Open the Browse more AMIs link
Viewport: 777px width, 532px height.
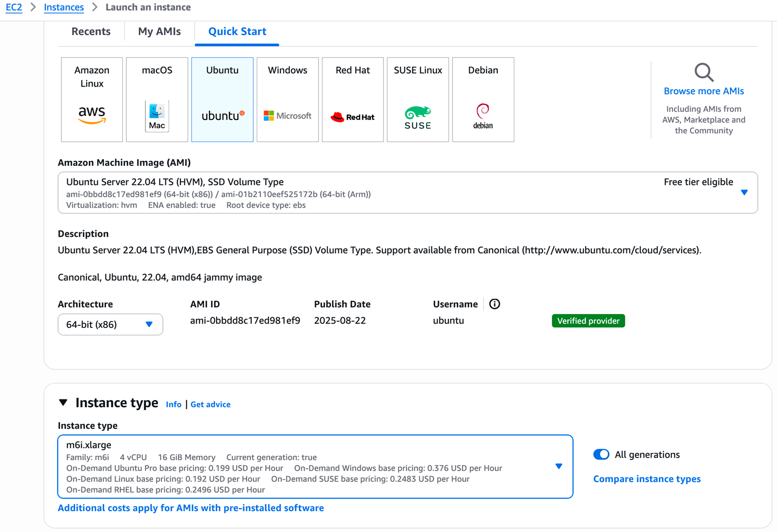(704, 91)
